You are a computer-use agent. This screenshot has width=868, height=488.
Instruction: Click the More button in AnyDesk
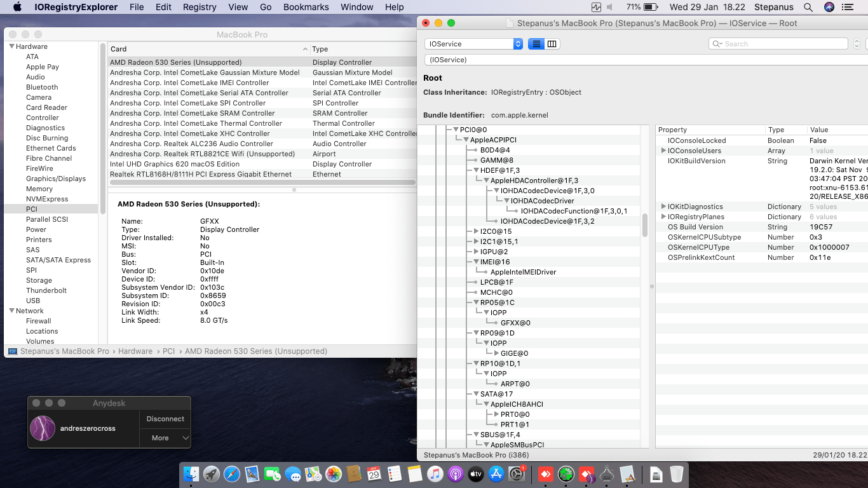click(161, 438)
